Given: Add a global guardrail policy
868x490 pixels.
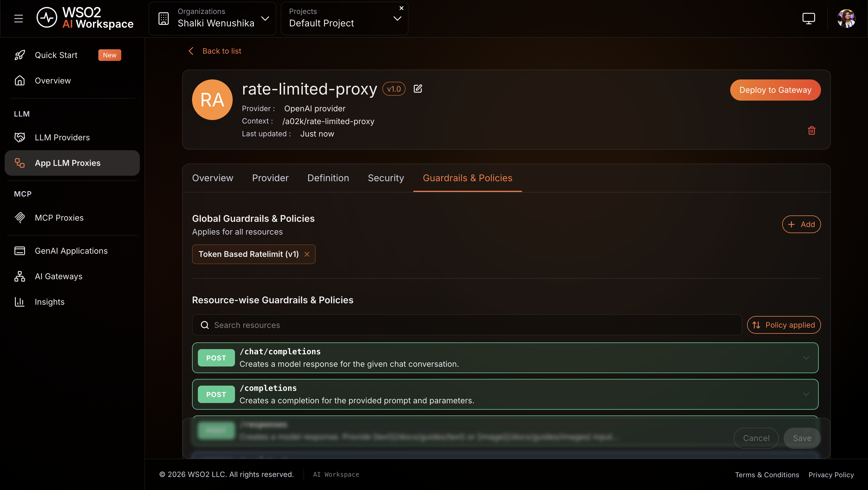Looking at the screenshot, I should click(x=801, y=224).
